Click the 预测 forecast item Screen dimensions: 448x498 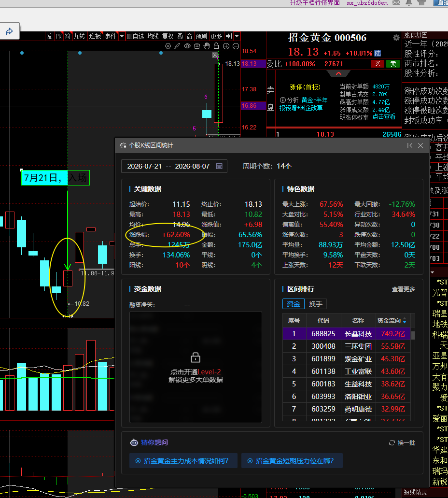point(201,36)
